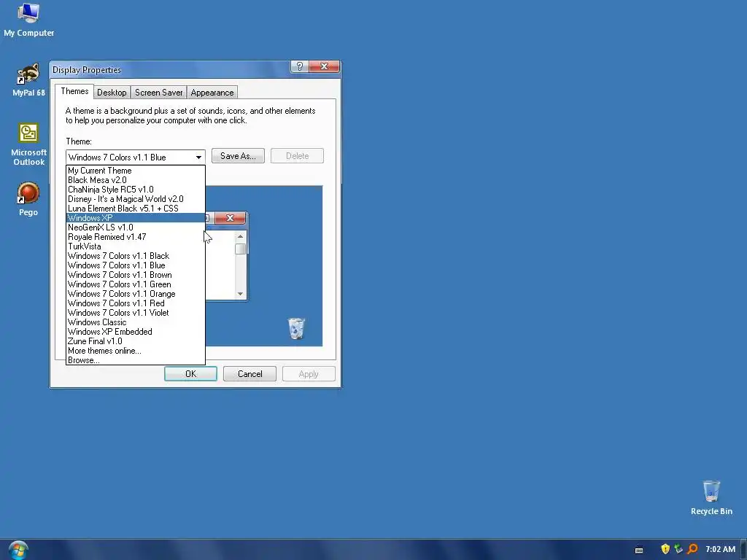
Task: Click the preview window scrollbar thumb
Action: (x=240, y=249)
